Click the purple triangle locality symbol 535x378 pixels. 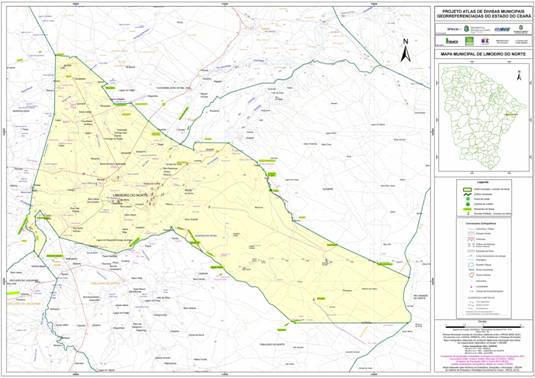pos(472,287)
